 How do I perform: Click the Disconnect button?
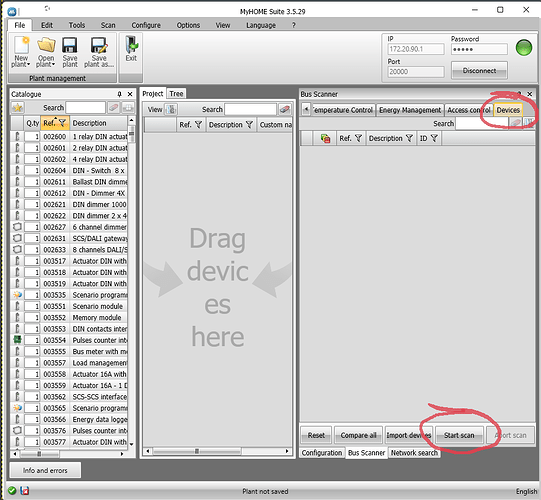[x=479, y=70]
